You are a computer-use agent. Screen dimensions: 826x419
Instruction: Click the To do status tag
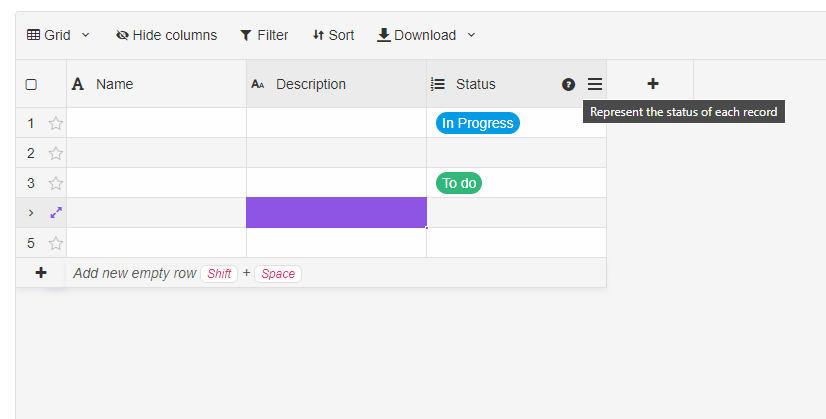459,183
